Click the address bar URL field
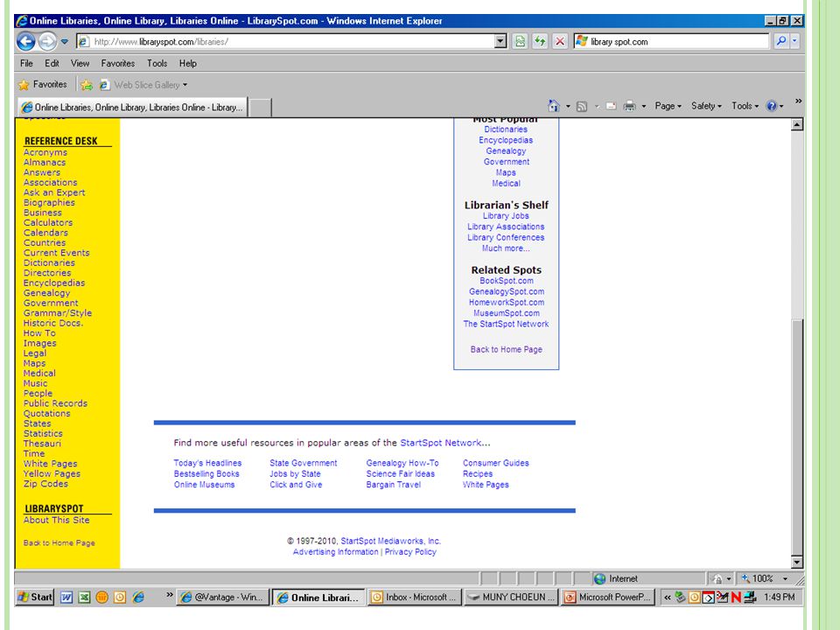Screen dimensions: 840x630 pos(286,41)
